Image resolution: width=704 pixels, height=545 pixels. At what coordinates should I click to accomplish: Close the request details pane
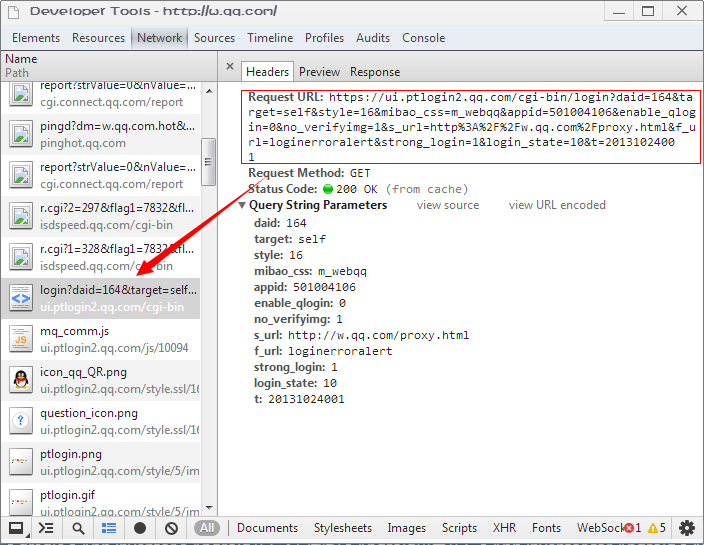(x=230, y=66)
